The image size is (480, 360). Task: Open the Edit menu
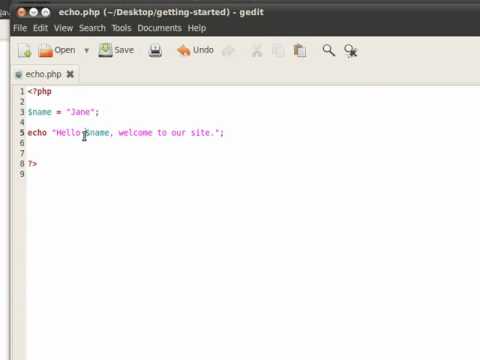tap(40, 28)
